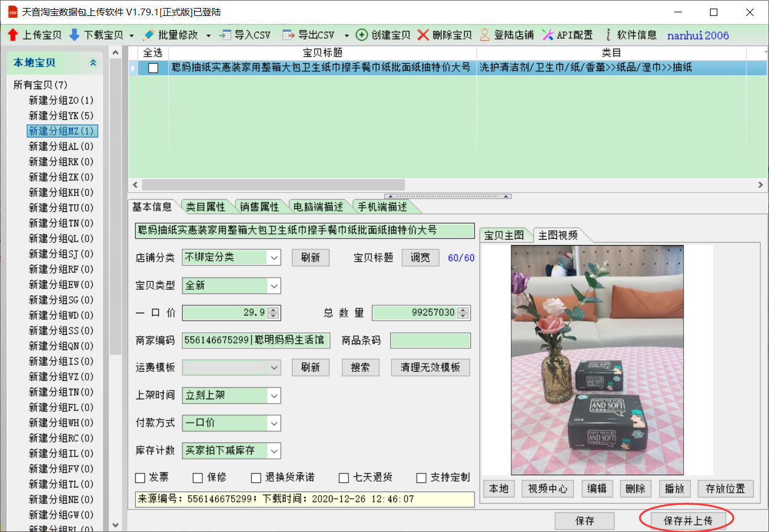Expand the 上架时间 dropdown
Screen dimensions: 769x532
click(274, 396)
